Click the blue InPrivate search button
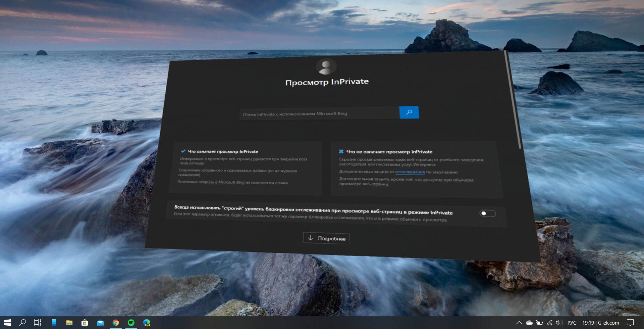Image resolution: width=644 pixels, height=329 pixels. coord(409,112)
